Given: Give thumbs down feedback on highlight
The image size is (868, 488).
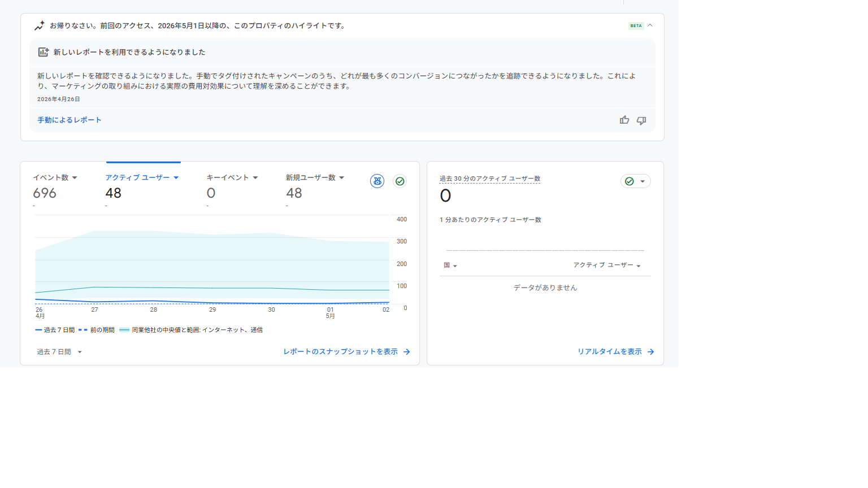Looking at the screenshot, I should tap(641, 120).
